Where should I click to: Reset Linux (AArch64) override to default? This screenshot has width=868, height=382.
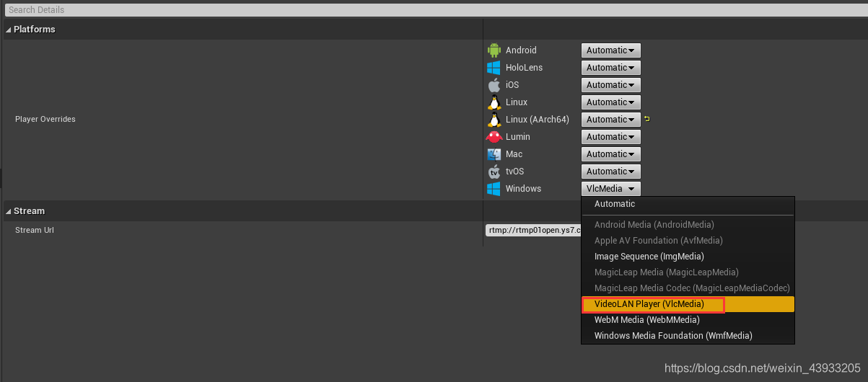point(647,119)
